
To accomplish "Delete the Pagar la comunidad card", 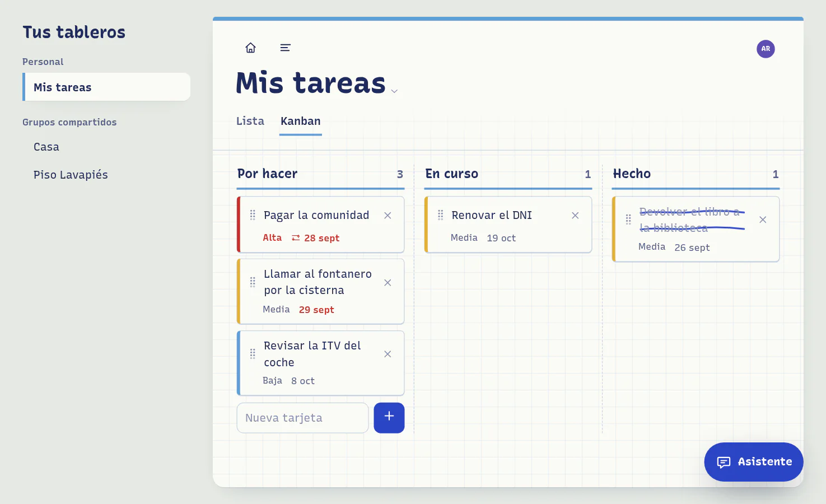I will point(388,216).
